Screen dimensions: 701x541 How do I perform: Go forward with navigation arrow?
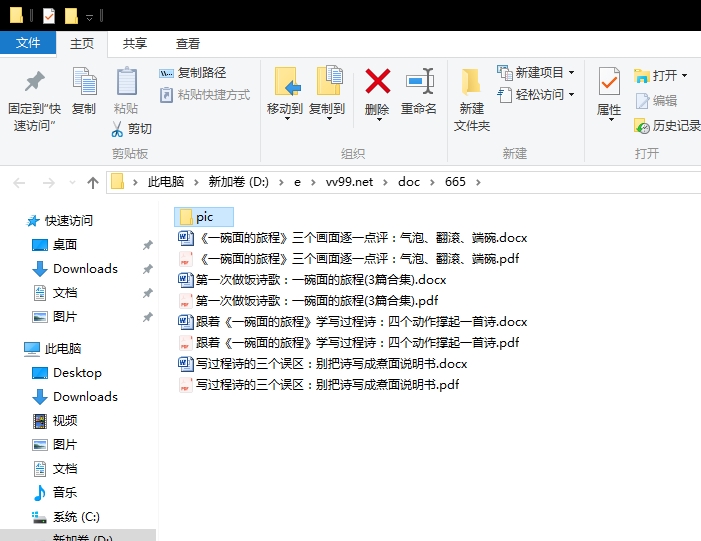click(48, 182)
